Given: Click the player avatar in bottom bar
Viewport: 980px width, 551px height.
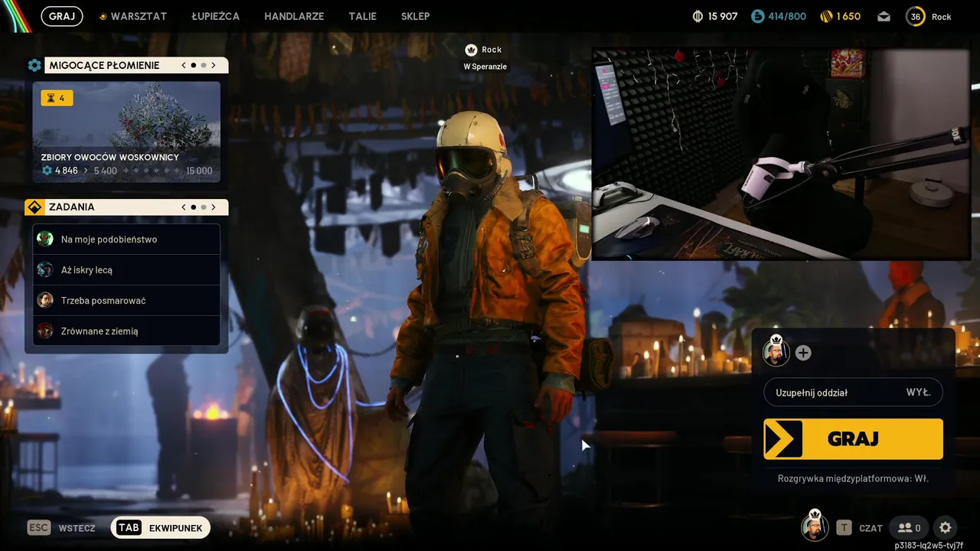Looking at the screenshot, I should pyautogui.click(x=815, y=527).
